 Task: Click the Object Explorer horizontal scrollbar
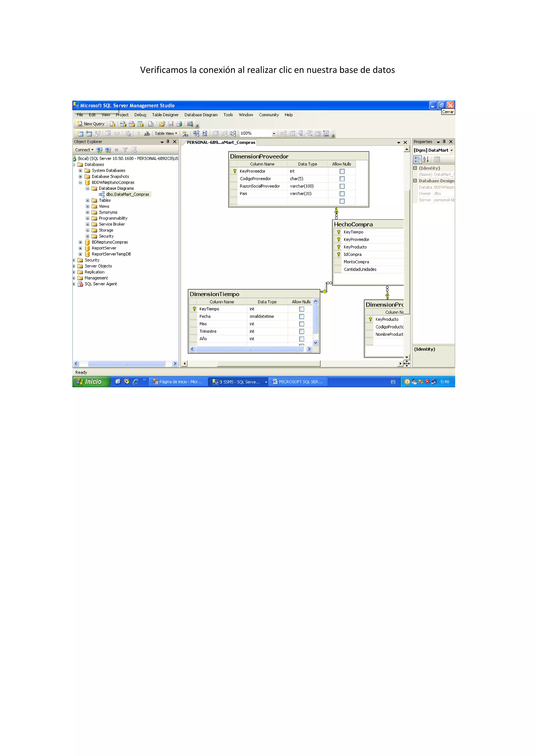tap(126, 364)
